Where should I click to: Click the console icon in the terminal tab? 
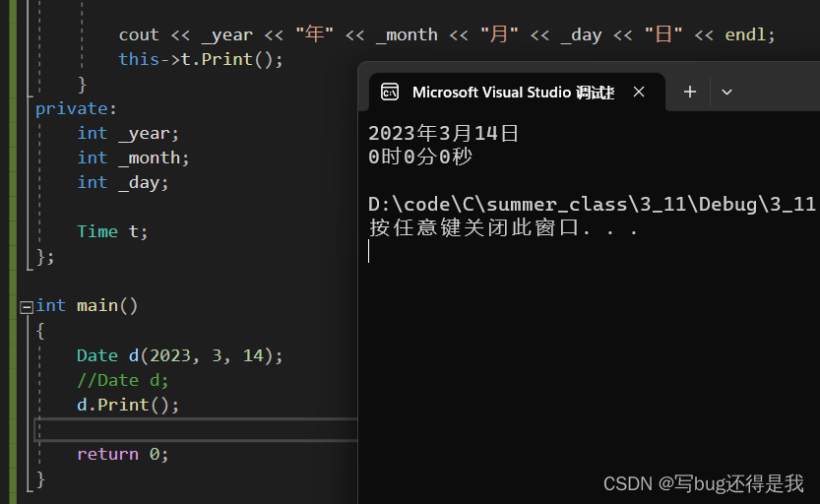(x=390, y=92)
